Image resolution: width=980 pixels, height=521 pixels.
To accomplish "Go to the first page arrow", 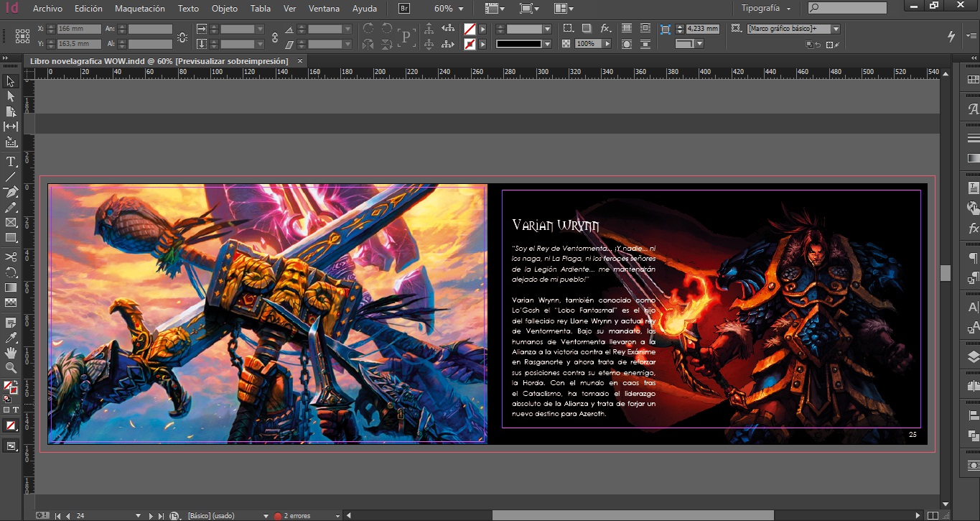I will coord(57,515).
